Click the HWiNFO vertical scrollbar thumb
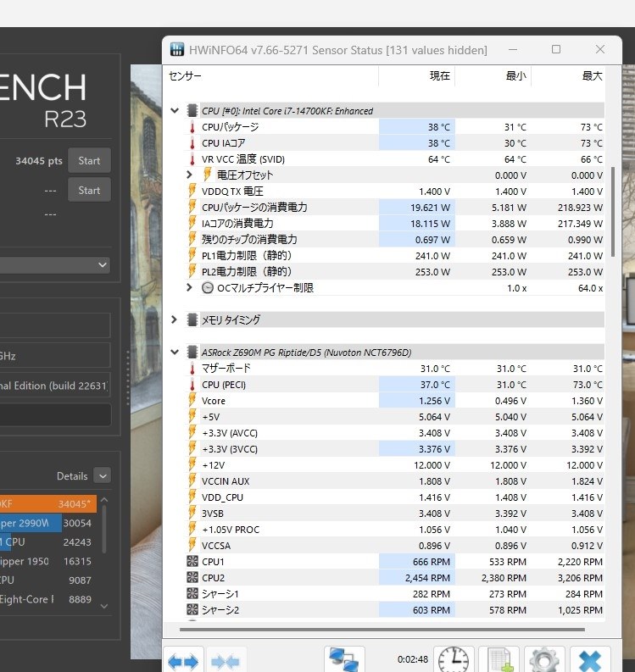The height and width of the screenshot is (672, 635). pyautogui.click(x=613, y=212)
